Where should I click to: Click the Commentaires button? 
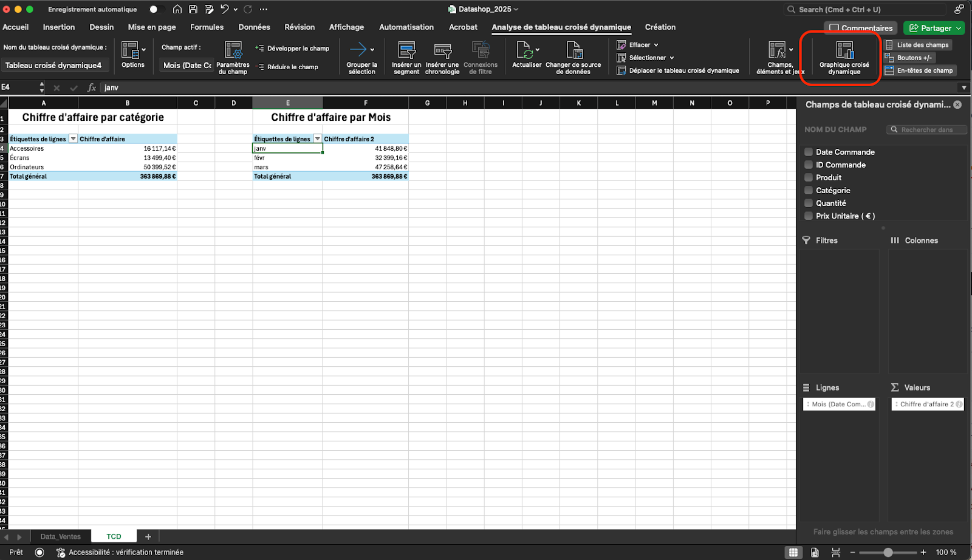(861, 28)
